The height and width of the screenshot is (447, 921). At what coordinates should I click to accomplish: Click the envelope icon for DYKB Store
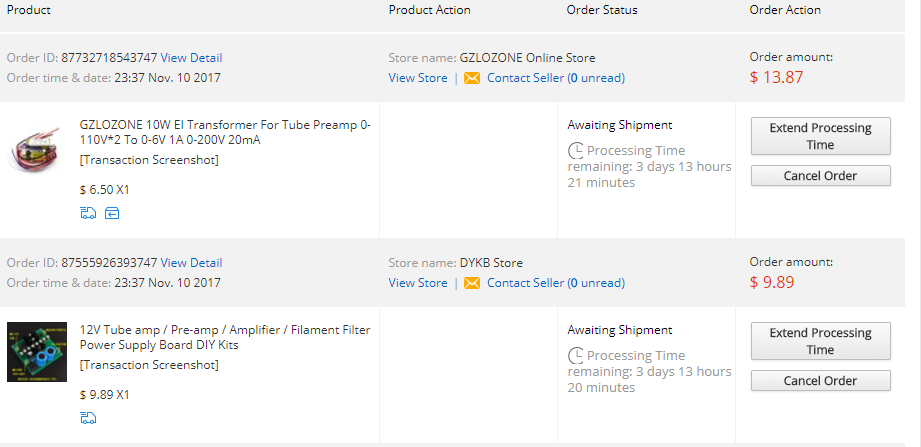[x=472, y=283]
